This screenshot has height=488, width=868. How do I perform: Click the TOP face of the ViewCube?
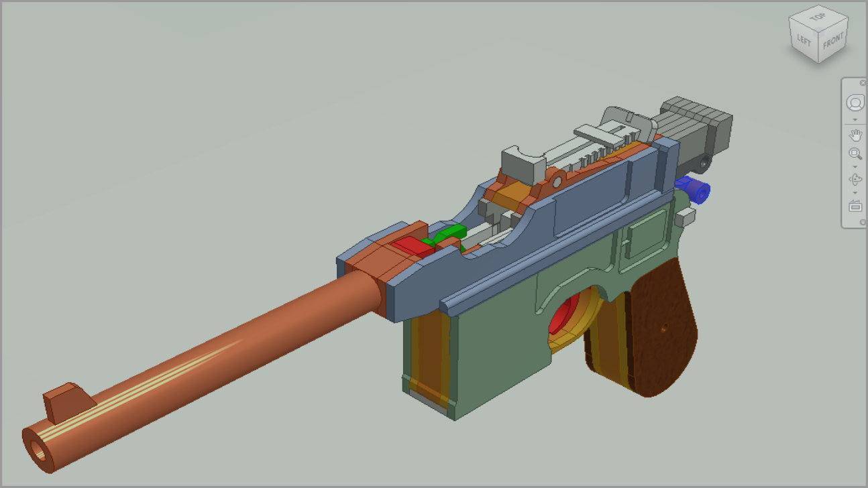818,16
